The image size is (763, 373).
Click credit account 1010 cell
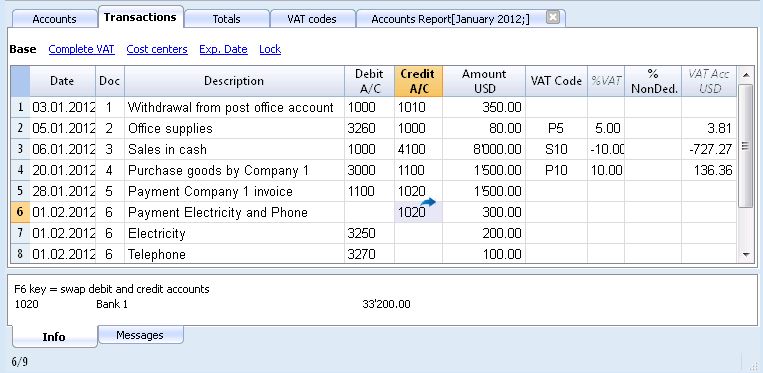pyautogui.click(x=418, y=107)
